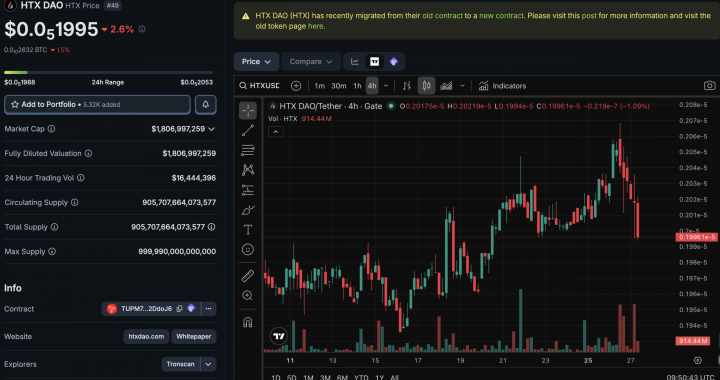Switch to simple line chart view
The height and width of the screenshot is (380, 720).
tap(355, 61)
